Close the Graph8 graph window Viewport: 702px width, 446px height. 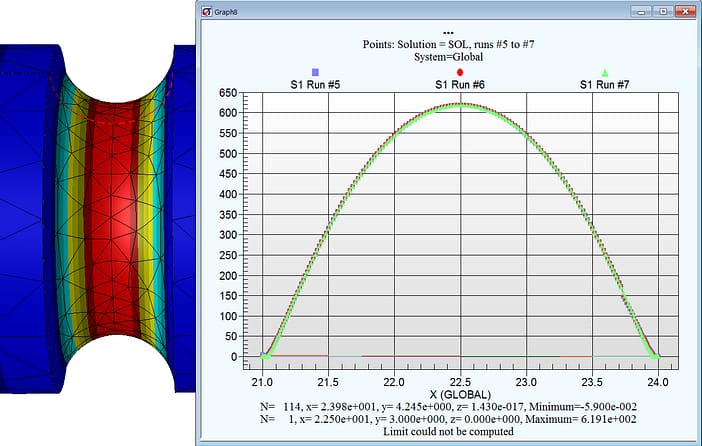point(682,12)
